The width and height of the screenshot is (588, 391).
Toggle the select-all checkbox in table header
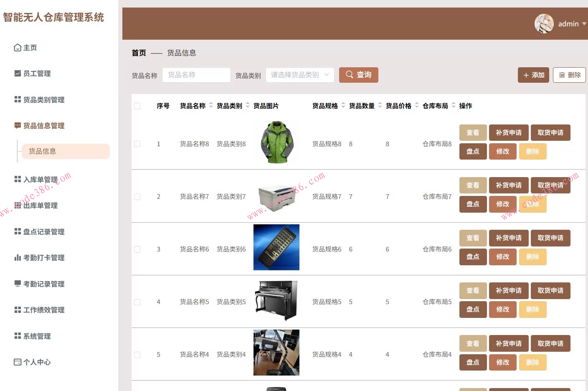[x=137, y=106]
